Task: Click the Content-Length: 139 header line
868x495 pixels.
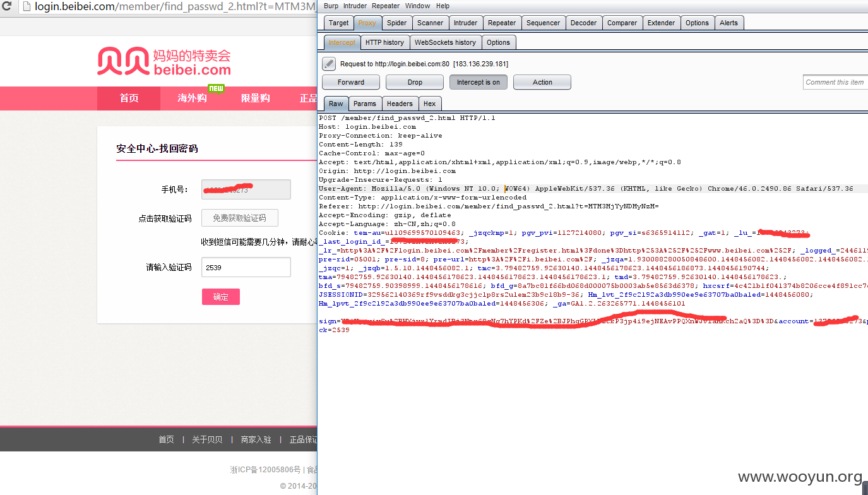Action: coord(360,145)
